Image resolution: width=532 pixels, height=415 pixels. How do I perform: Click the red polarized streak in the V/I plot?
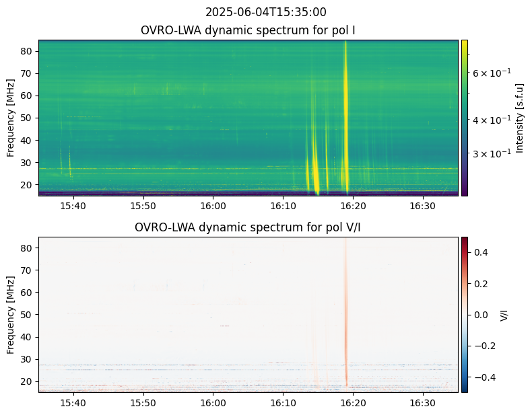point(346,336)
